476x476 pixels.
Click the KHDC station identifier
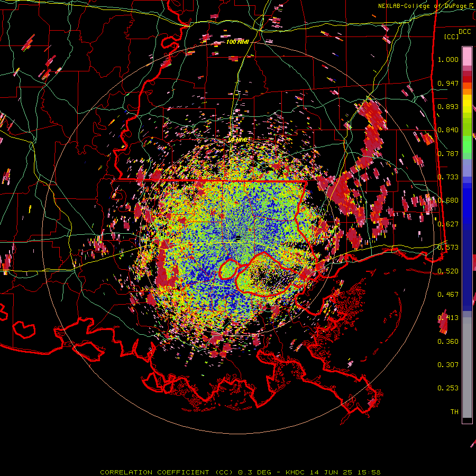point(296,472)
